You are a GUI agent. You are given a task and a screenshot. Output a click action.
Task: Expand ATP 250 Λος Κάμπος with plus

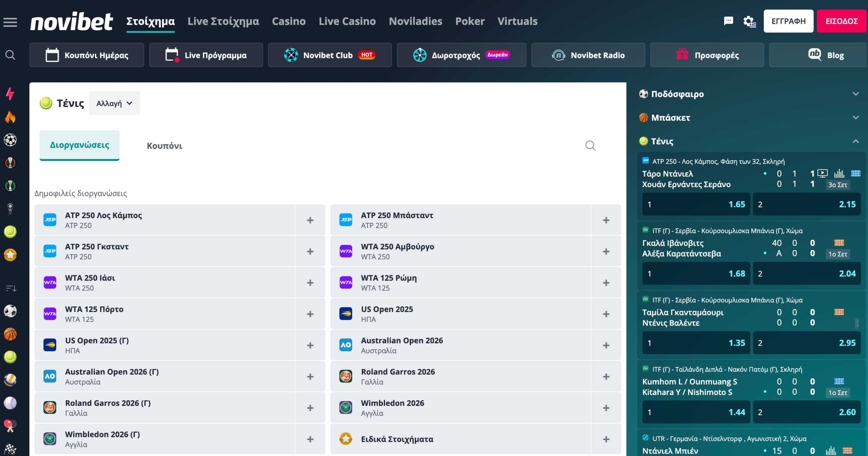[310, 220]
